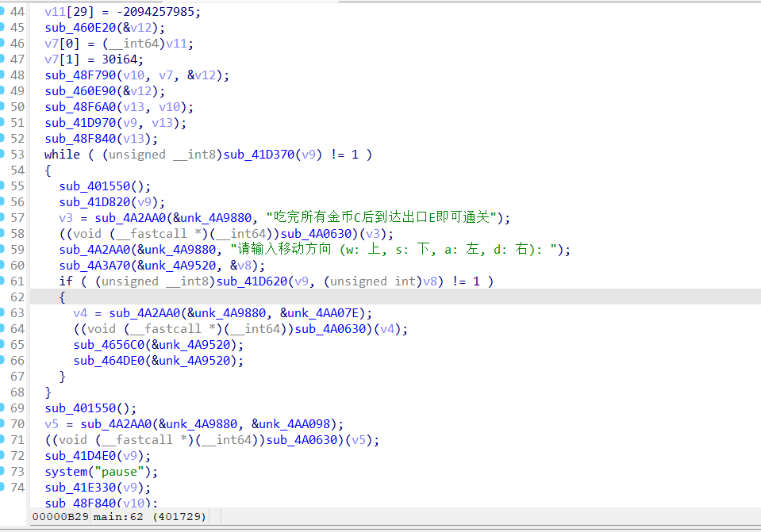The height and width of the screenshot is (532, 761).
Task: Click variable v4 on line 63
Action: tap(81, 313)
